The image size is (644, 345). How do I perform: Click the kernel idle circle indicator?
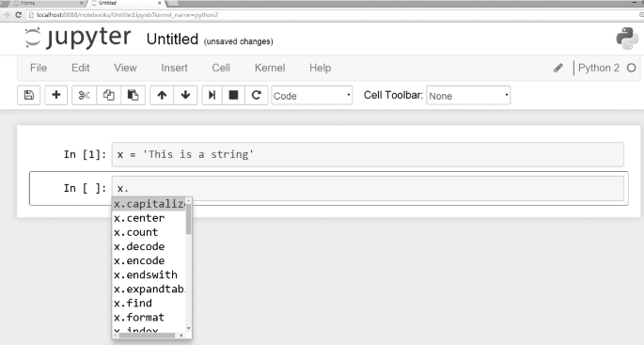[631, 68]
